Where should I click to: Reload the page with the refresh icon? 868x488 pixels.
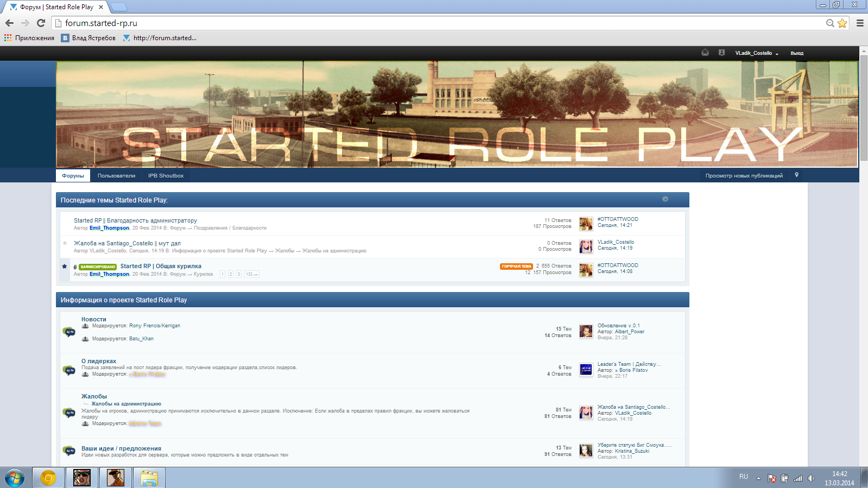coord(41,23)
